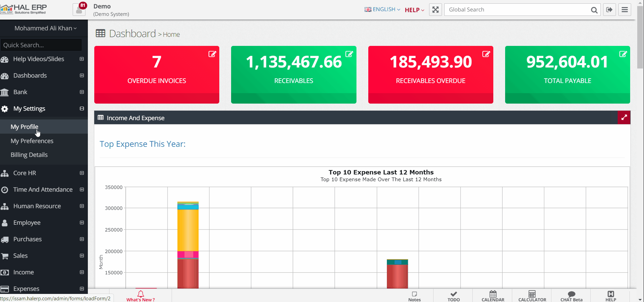
Task: Open Help from bottom bar
Action: [611, 296]
